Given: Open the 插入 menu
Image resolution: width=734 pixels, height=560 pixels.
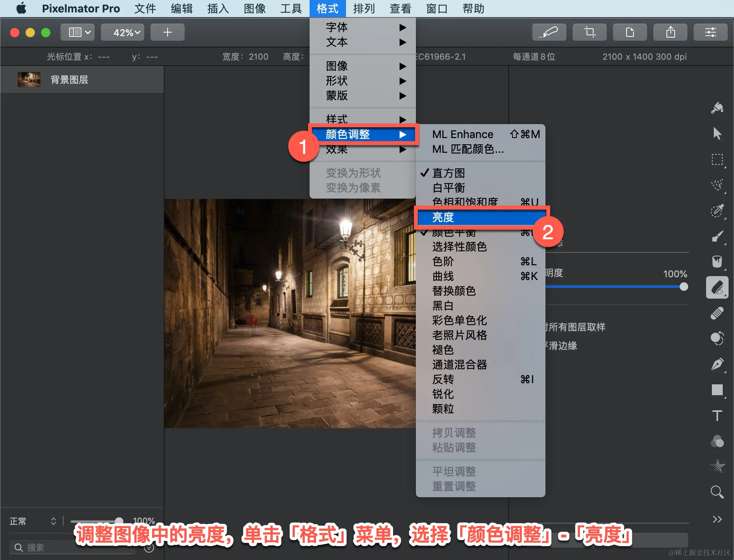Looking at the screenshot, I should coord(218,9).
